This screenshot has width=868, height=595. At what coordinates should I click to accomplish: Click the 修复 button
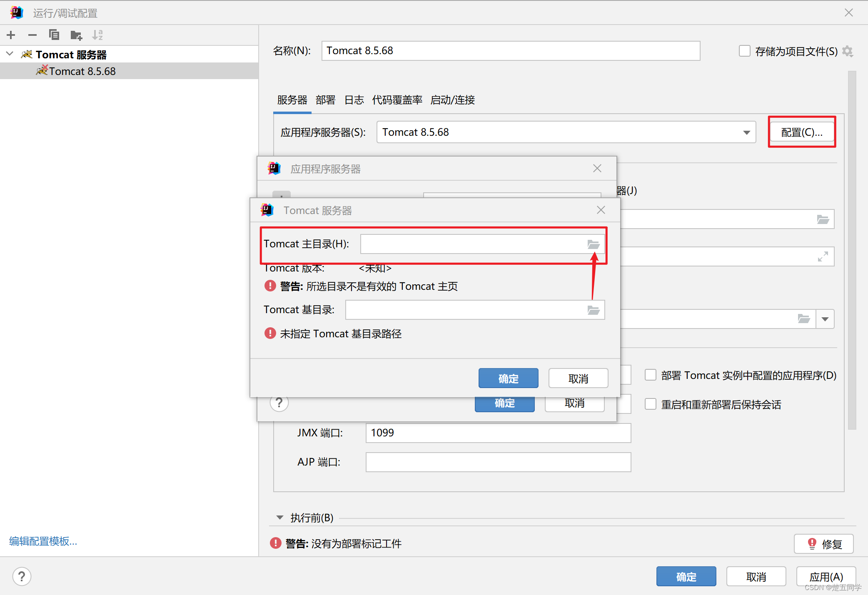pyautogui.click(x=824, y=544)
